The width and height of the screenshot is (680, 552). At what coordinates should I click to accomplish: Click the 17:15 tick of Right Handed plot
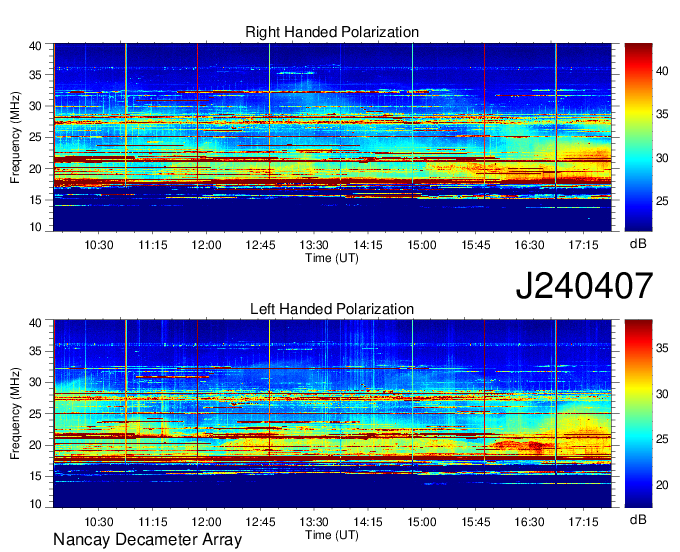[x=583, y=245]
